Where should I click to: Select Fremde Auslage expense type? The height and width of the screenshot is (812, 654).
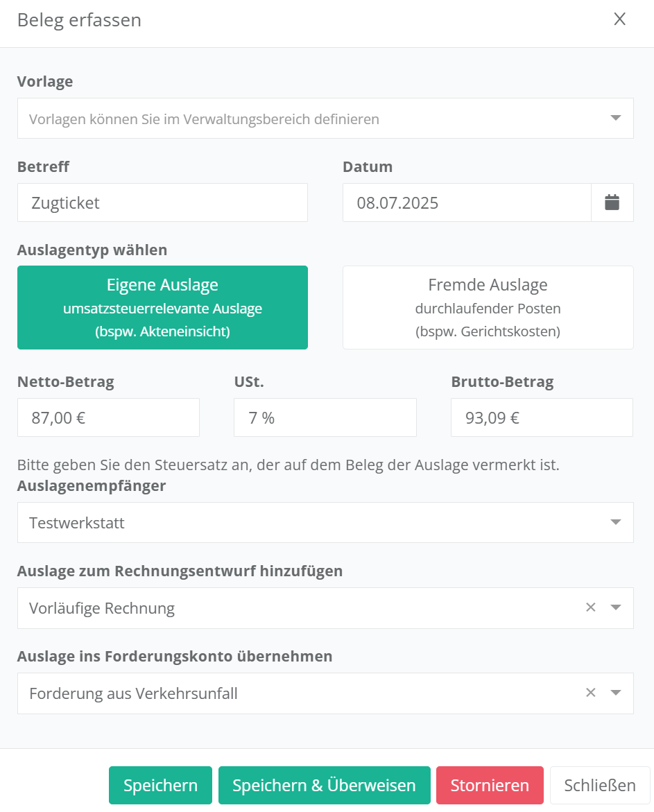[488, 307]
